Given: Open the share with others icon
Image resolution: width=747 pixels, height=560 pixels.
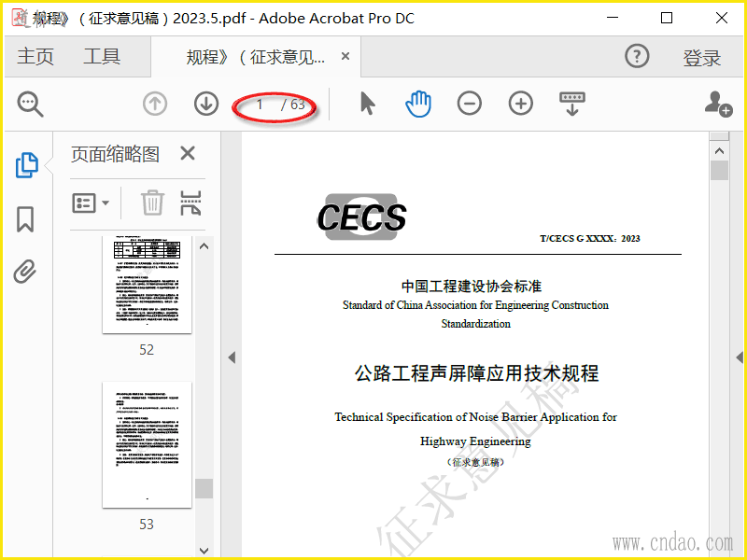Looking at the screenshot, I should (718, 104).
